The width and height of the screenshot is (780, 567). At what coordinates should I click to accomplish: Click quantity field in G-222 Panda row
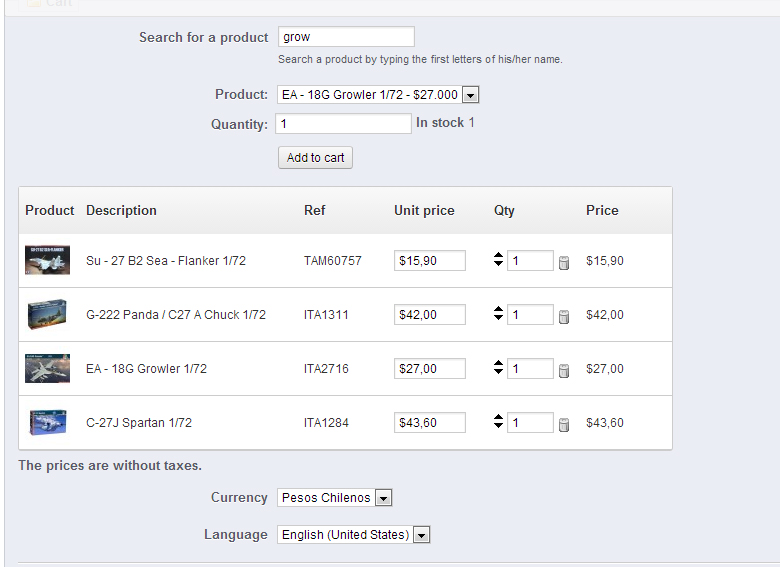(530, 315)
